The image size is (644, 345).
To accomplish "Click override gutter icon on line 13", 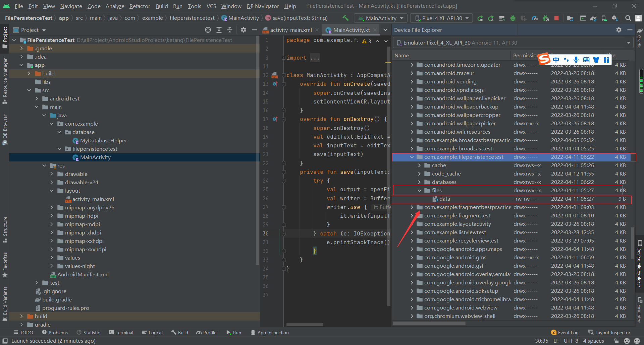I will (x=275, y=84).
